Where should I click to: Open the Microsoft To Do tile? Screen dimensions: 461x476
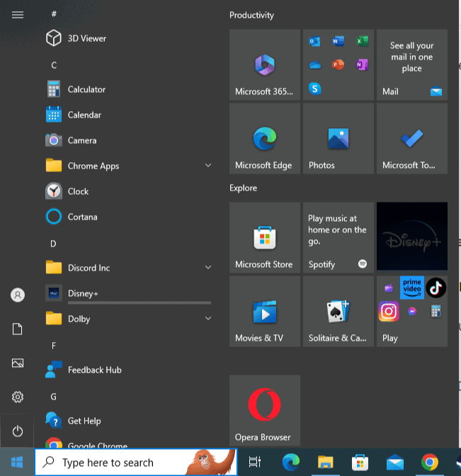[x=412, y=138]
